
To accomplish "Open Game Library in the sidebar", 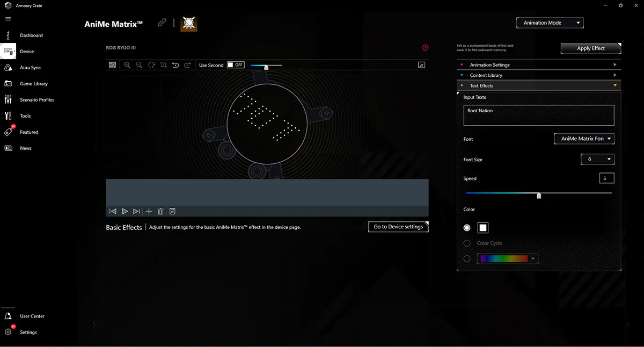I will (34, 84).
